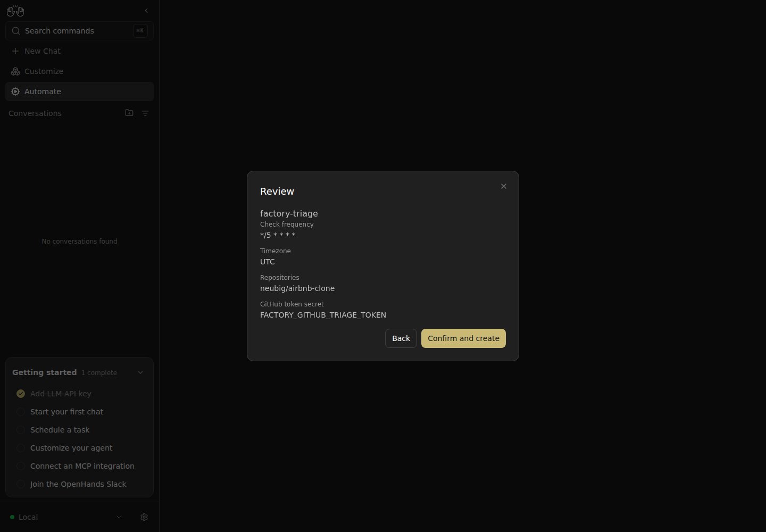
Task: Close the Review dialog
Action: (504, 186)
